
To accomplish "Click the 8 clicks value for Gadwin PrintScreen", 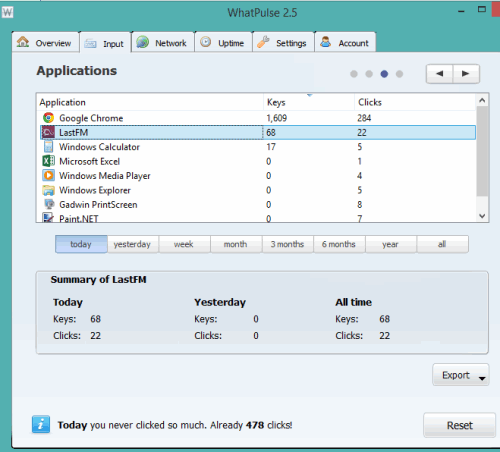I will (x=360, y=205).
